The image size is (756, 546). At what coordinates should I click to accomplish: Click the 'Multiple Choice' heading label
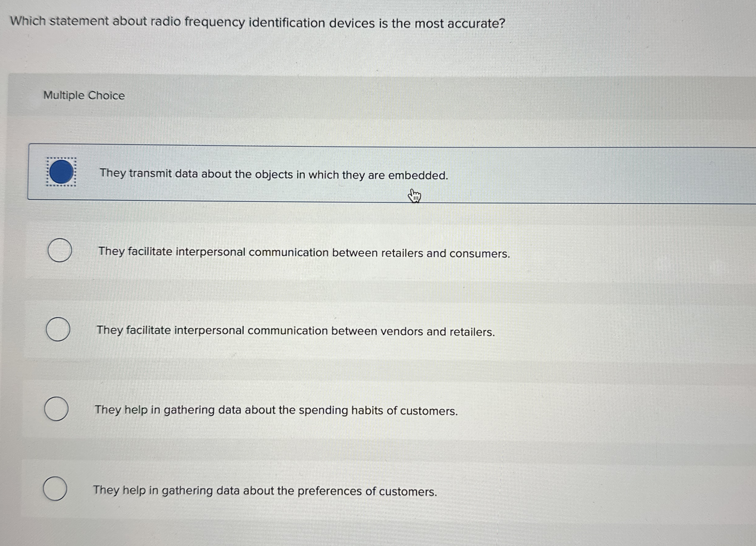pos(84,95)
